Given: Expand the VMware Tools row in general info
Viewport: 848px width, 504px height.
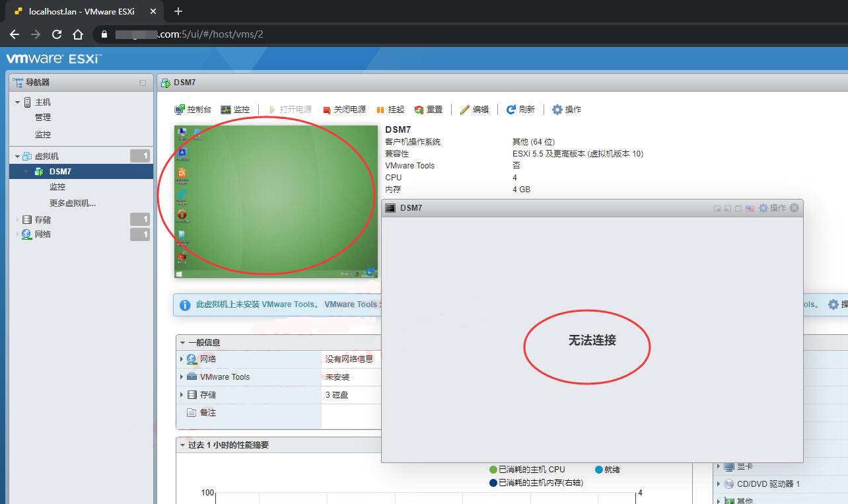Looking at the screenshot, I should click(182, 377).
